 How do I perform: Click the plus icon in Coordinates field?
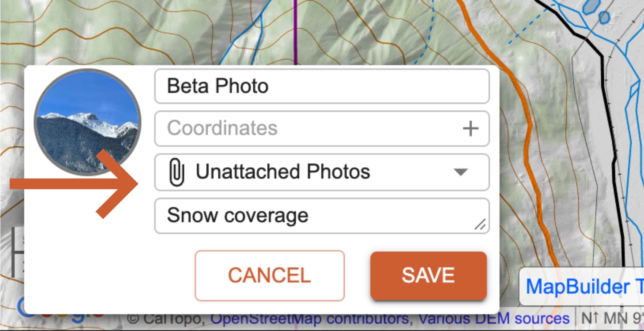(470, 128)
